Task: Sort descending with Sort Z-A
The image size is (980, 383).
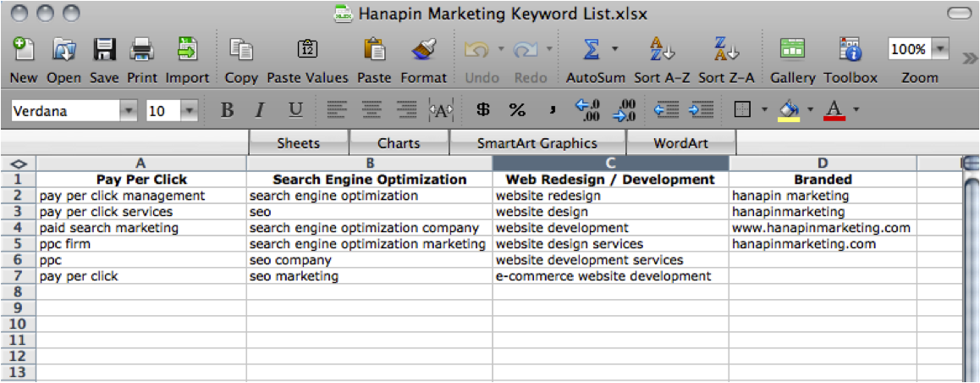Action: pyautogui.click(x=726, y=49)
